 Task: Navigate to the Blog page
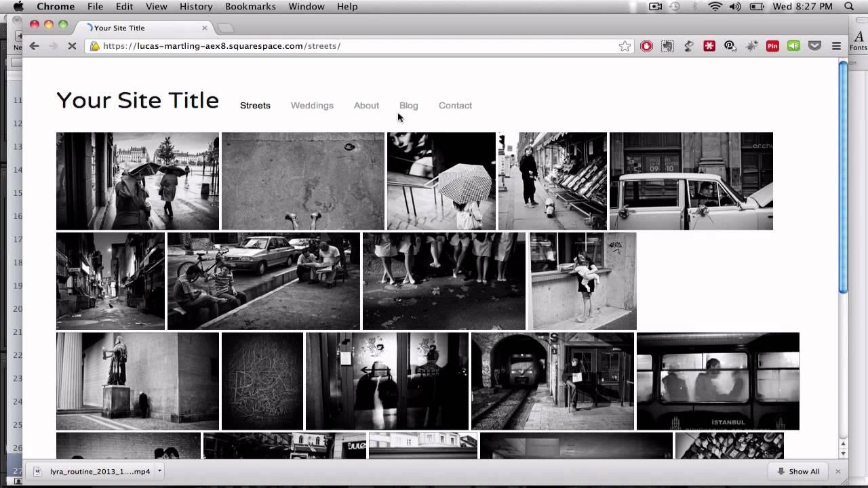pyautogui.click(x=409, y=106)
